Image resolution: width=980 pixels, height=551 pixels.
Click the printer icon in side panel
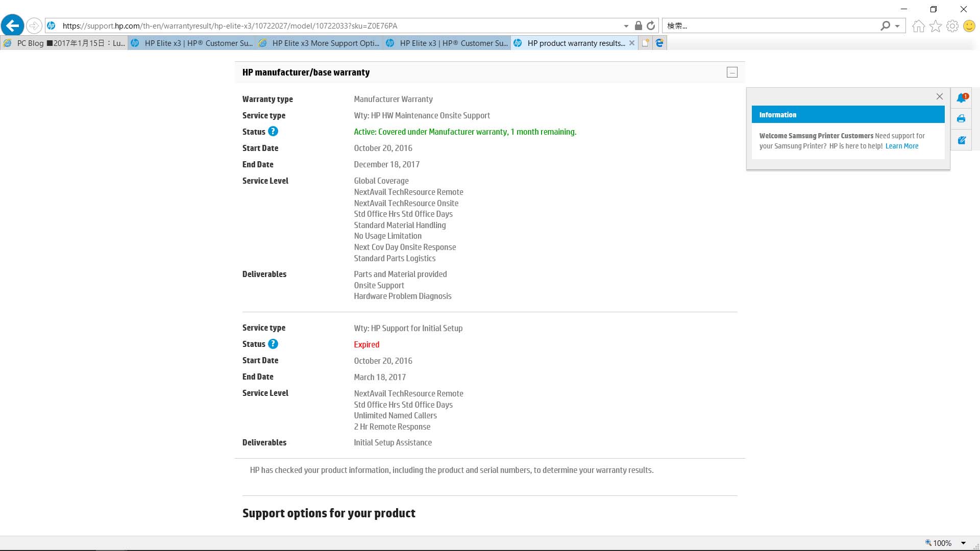[961, 119]
